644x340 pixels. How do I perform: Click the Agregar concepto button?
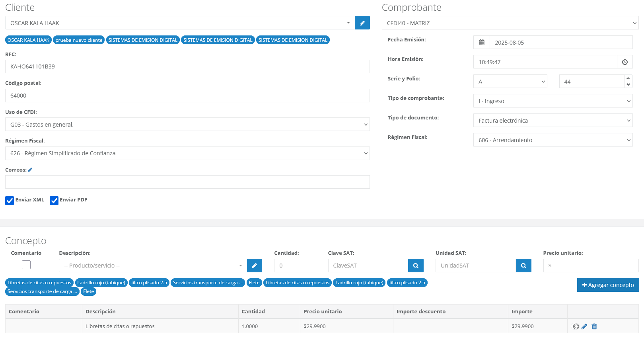tap(607, 285)
